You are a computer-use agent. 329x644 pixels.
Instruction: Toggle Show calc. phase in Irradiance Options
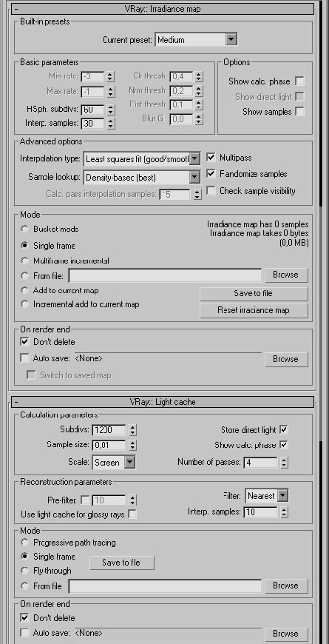point(300,81)
